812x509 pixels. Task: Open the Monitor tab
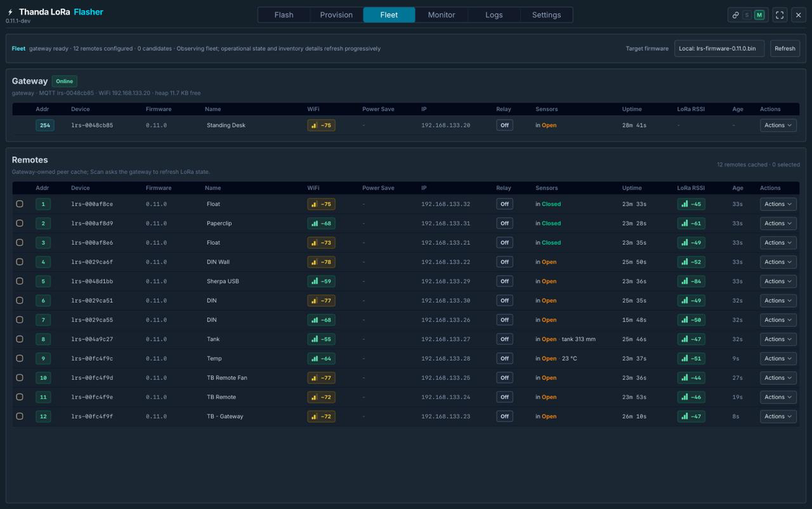point(442,15)
